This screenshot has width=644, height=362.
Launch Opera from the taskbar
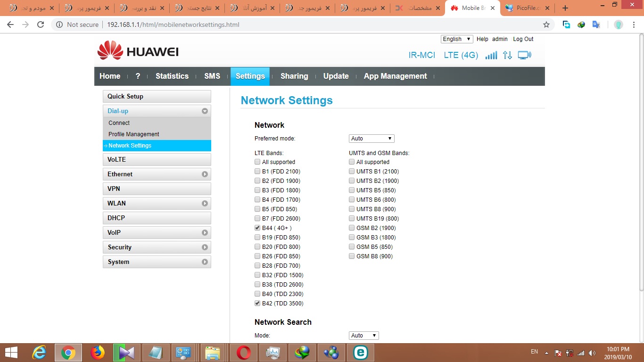244,353
